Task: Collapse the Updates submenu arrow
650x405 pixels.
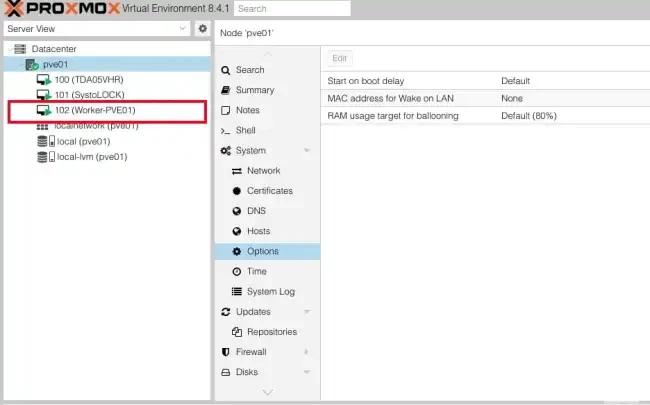Action: pyautogui.click(x=307, y=311)
